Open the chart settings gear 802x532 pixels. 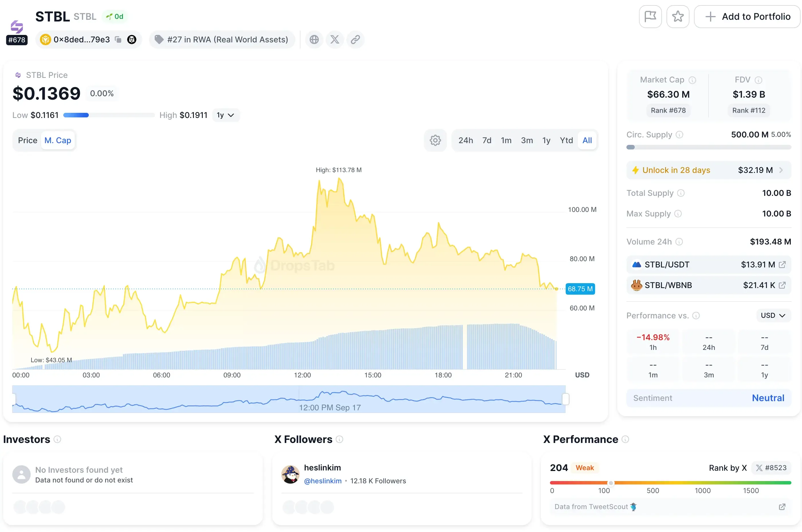tap(435, 140)
